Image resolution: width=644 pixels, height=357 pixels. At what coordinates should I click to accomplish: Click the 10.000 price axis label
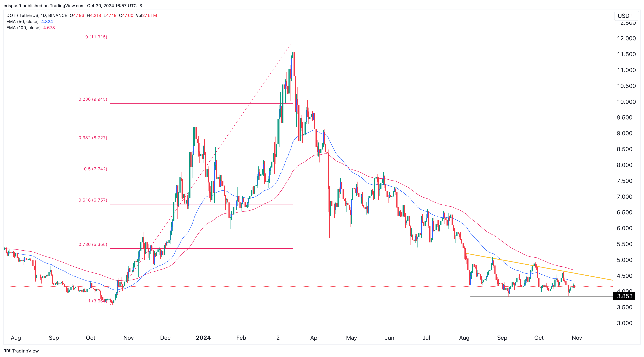[626, 102]
